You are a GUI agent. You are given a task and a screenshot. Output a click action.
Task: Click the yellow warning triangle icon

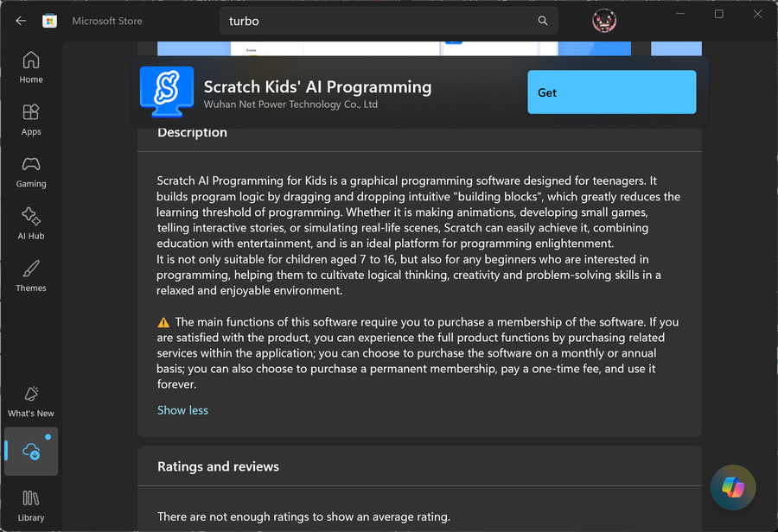tap(163, 322)
